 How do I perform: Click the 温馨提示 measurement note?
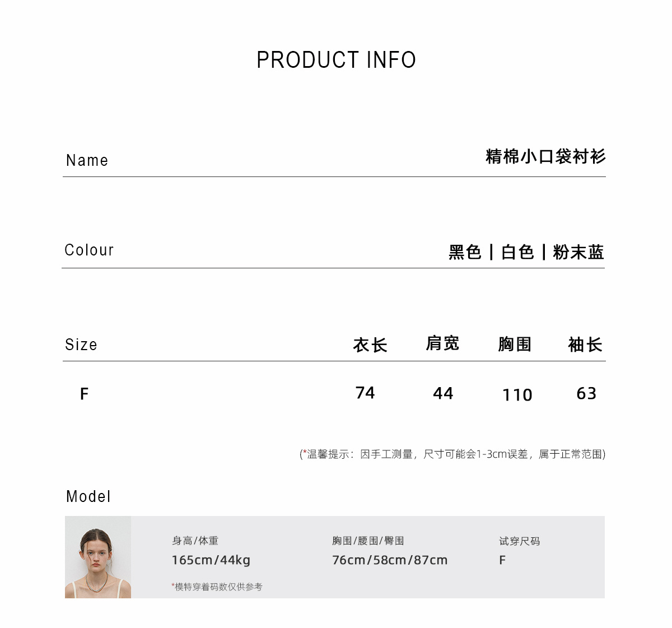[x=452, y=454]
